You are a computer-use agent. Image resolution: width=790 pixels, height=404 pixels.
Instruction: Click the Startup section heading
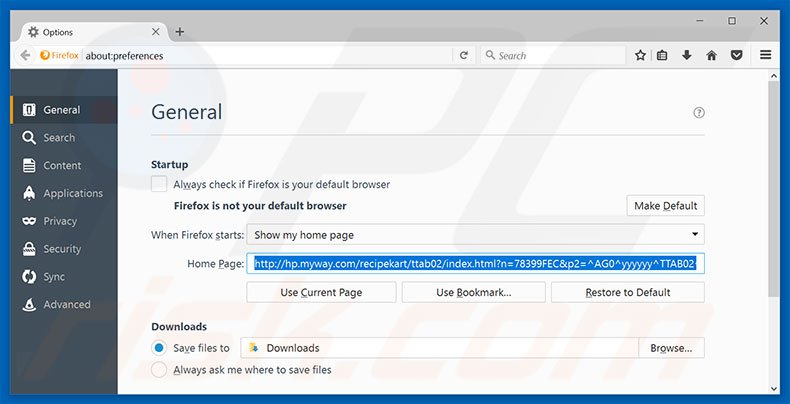(x=170, y=164)
